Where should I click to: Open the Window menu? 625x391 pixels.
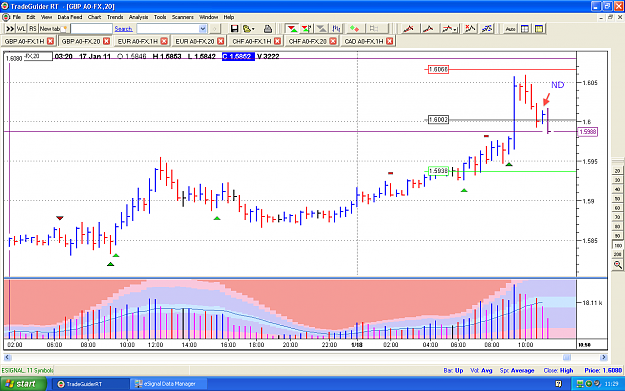(208, 17)
